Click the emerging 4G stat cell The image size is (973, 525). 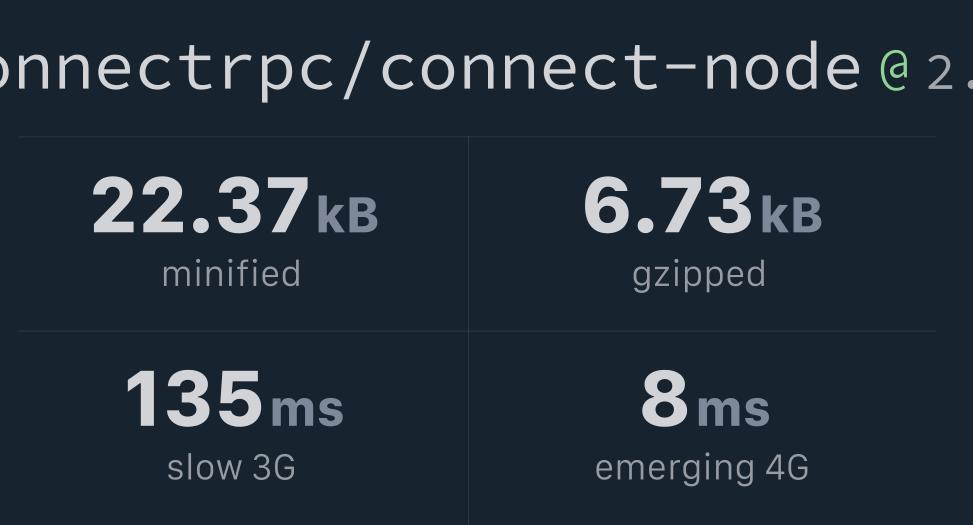coord(702,428)
